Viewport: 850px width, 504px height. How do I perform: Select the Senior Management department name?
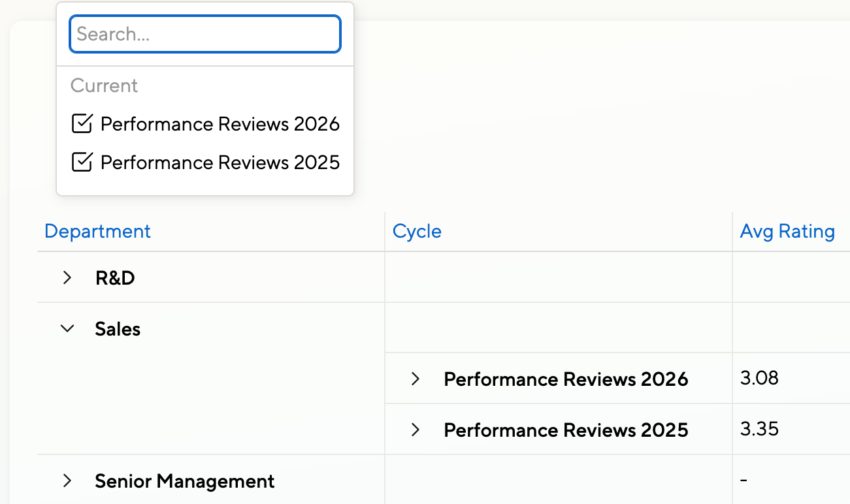click(185, 482)
